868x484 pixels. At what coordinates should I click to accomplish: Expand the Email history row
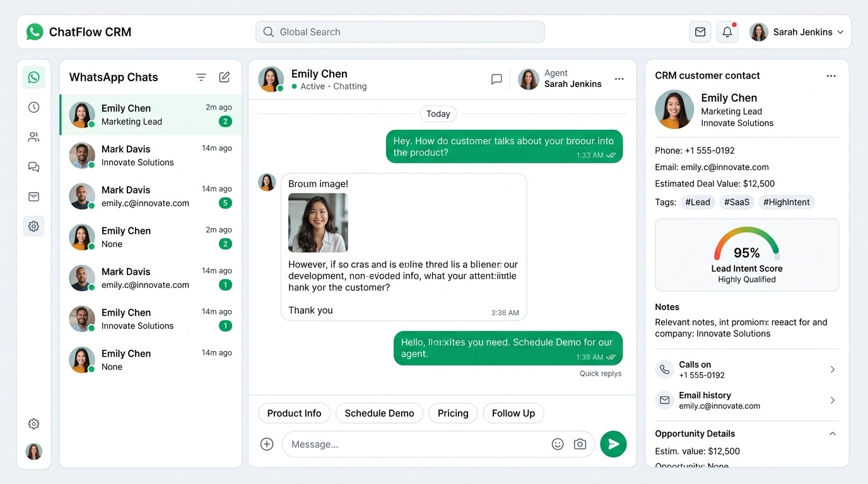pyautogui.click(x=747, y=401)
